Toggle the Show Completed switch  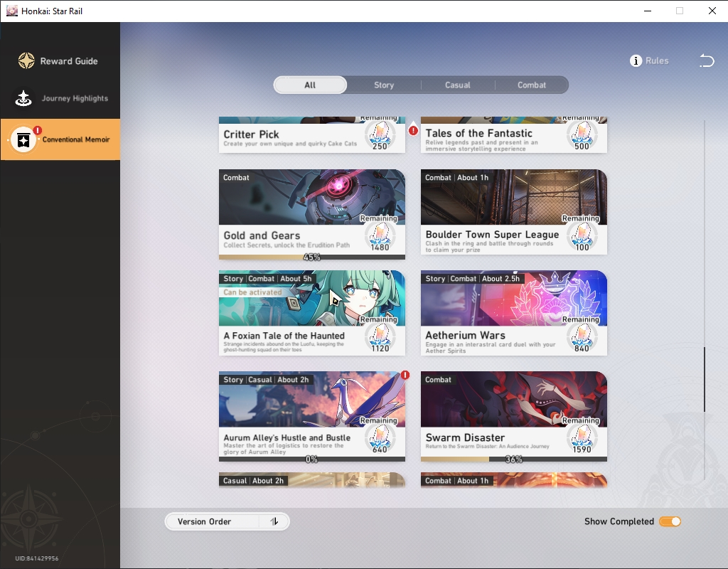(x=670, y=521)
